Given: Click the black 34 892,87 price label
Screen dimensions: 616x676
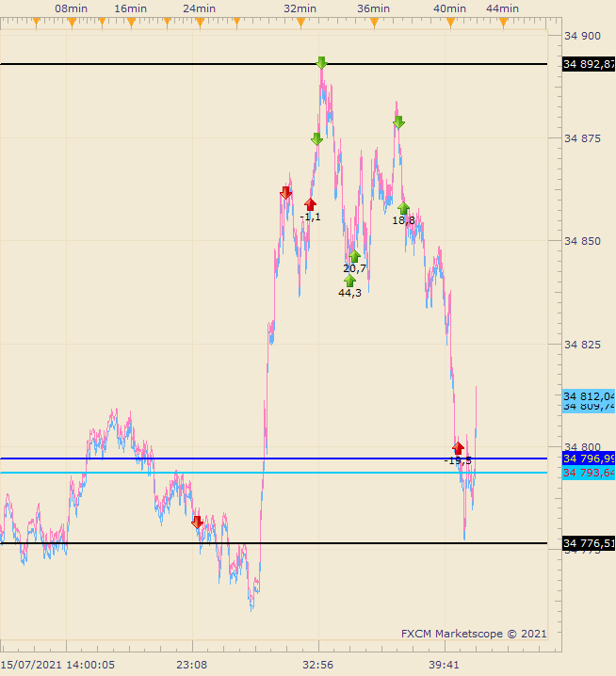Looking at the screenshot, I should coord(589,64).
